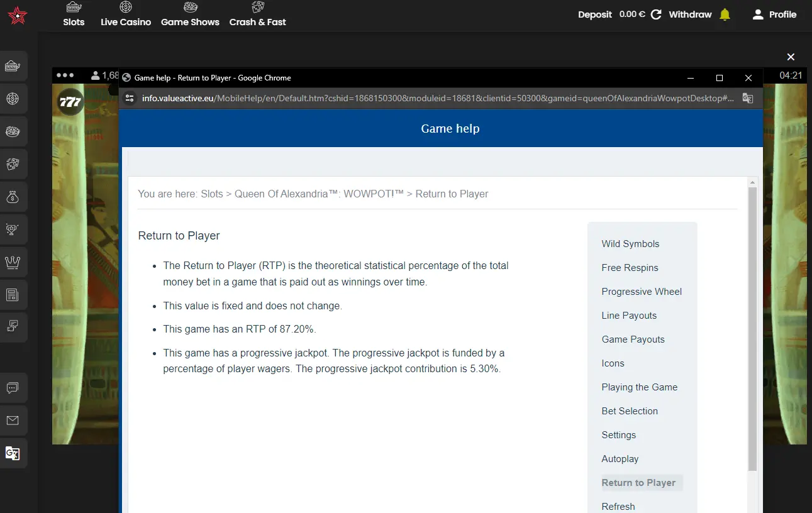The height and width of the screenshot is (513, 812).
Task: Select the highlighted Return to Player topic
Action: (x=642, y=483)
